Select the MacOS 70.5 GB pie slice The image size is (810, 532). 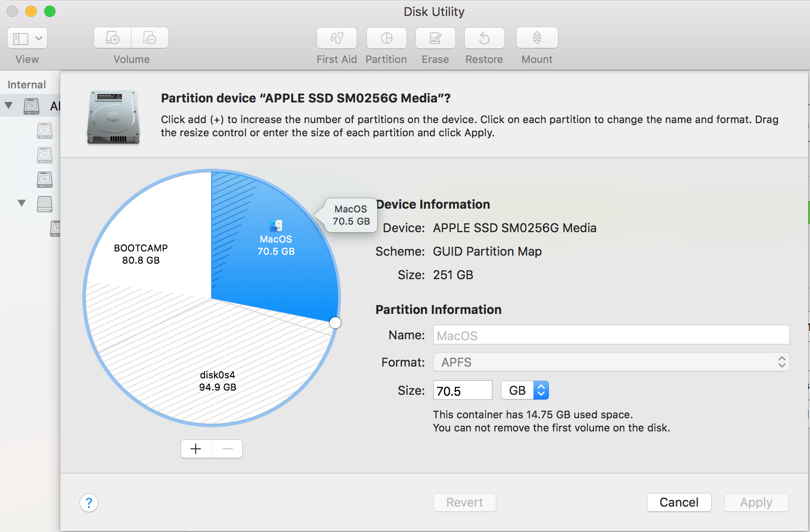276,245
